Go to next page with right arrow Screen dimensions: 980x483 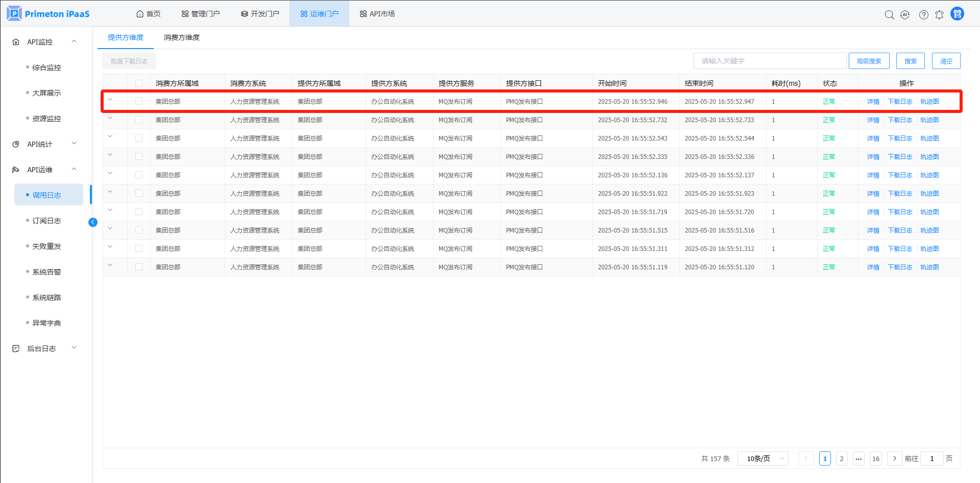click(894, 458)
